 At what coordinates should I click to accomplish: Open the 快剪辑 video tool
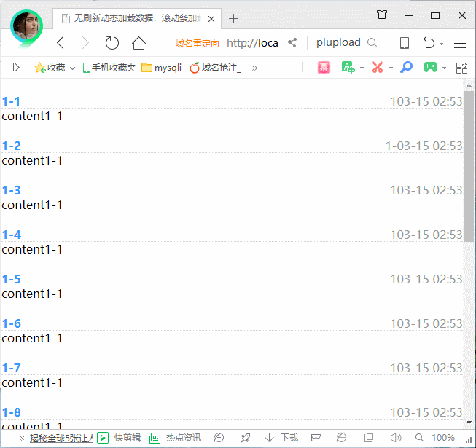pos(119,438)
